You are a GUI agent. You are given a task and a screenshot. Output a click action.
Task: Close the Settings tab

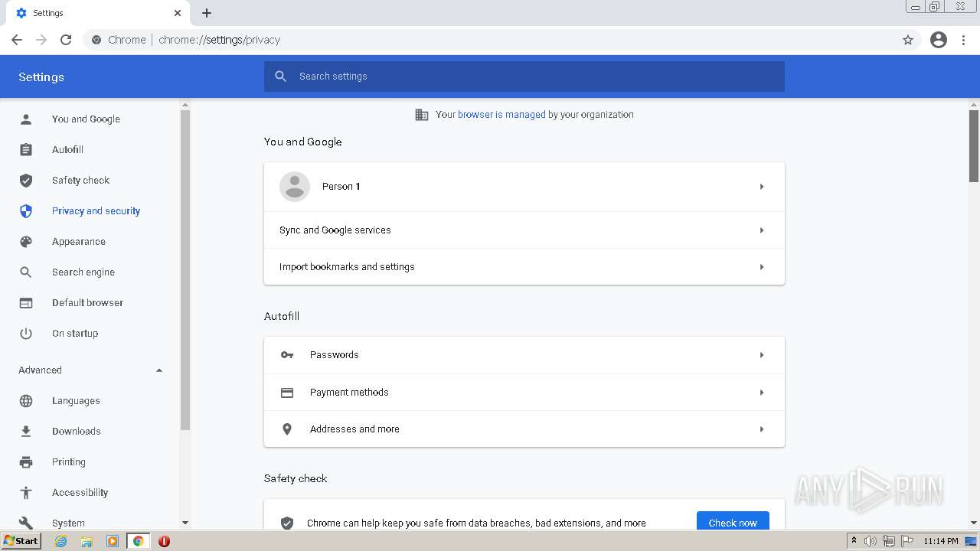(x=178, y=13)
